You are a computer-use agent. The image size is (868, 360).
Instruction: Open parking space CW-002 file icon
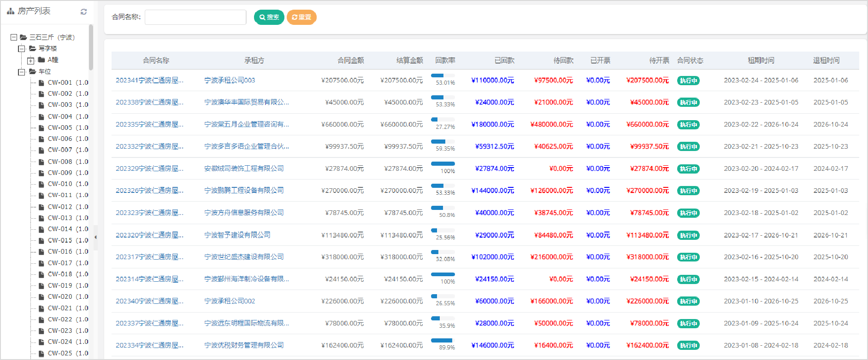click(x=41, y=94)
